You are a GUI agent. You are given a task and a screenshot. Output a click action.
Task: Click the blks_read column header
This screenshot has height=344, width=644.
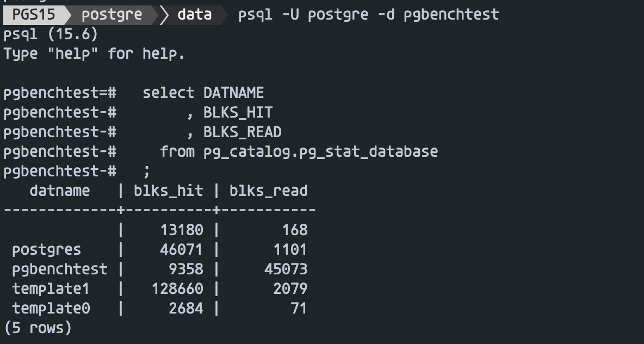pyautogui.click(x=268, y=191)
